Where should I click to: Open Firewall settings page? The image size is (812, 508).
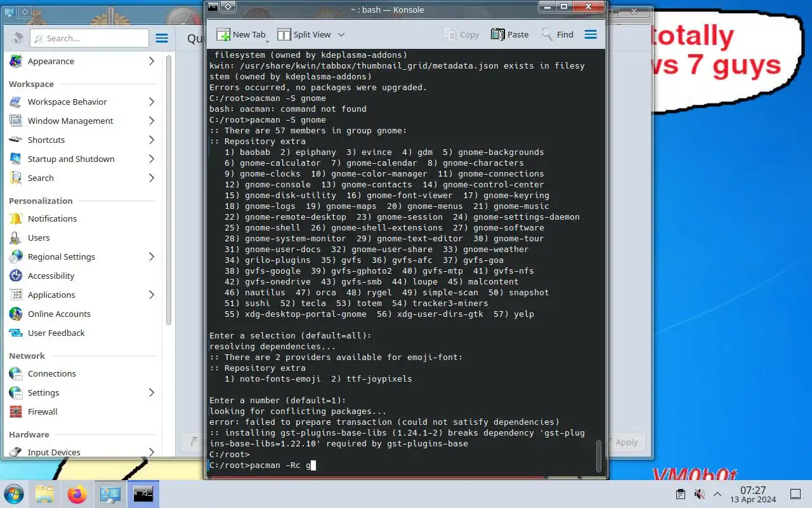[x=82, y=411]
